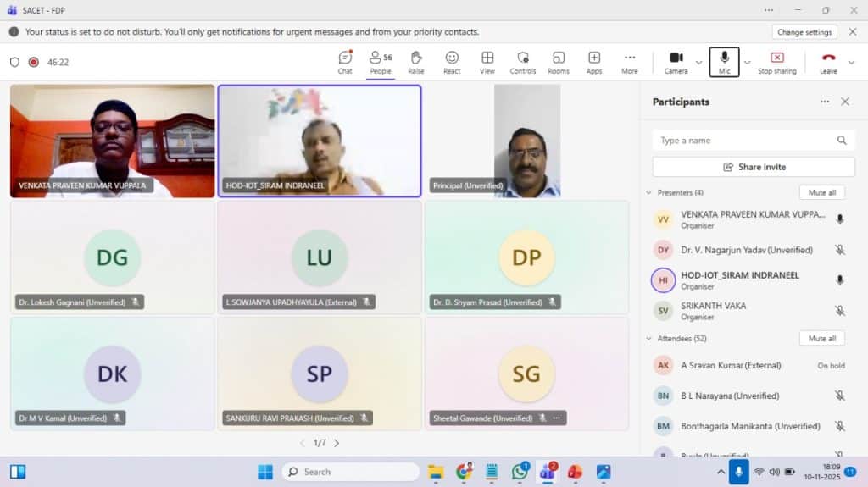
Task: Collapse the Attendees section
Action: tap(648, 338)
